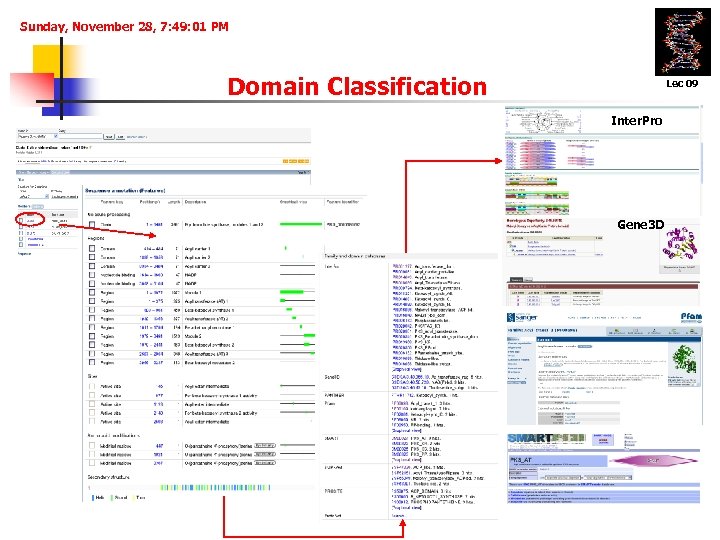The image size is (720, 540).
Task: Click the Lec 09 label
Action: (x=682, y=83)
